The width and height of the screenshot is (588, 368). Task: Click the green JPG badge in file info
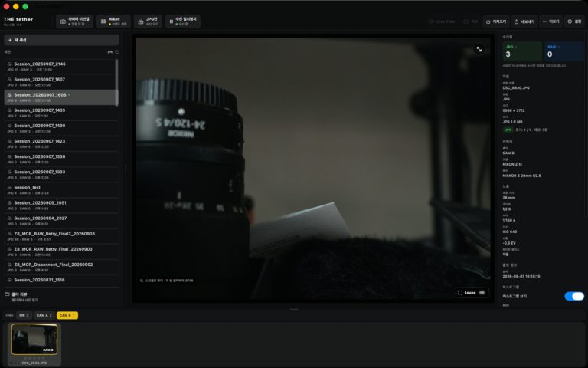click(508, 130)
